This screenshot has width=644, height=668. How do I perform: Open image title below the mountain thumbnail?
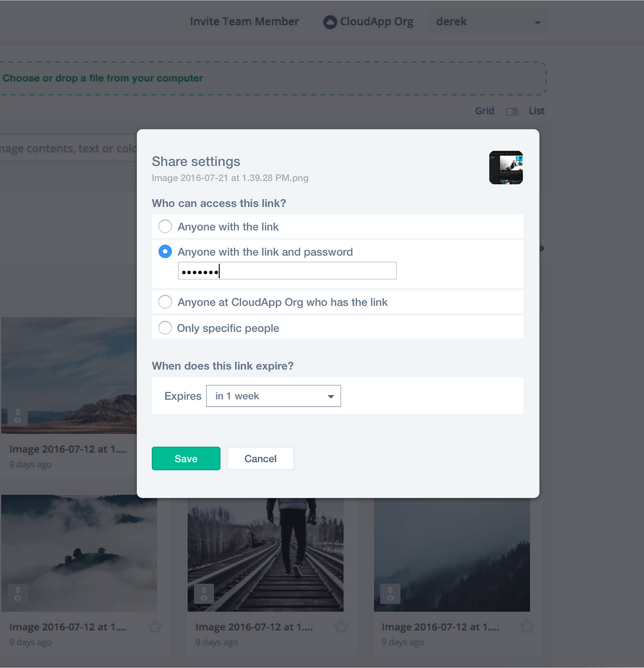(x=68, y=449)
